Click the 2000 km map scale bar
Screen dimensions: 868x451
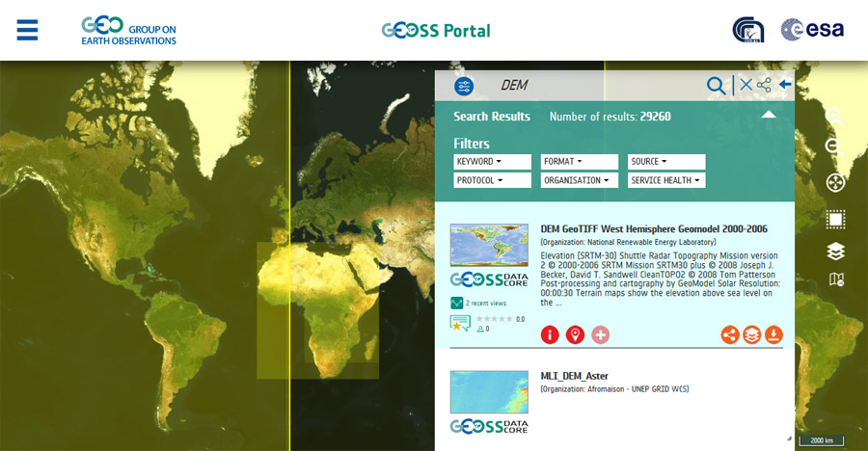[x=822, y=440]
